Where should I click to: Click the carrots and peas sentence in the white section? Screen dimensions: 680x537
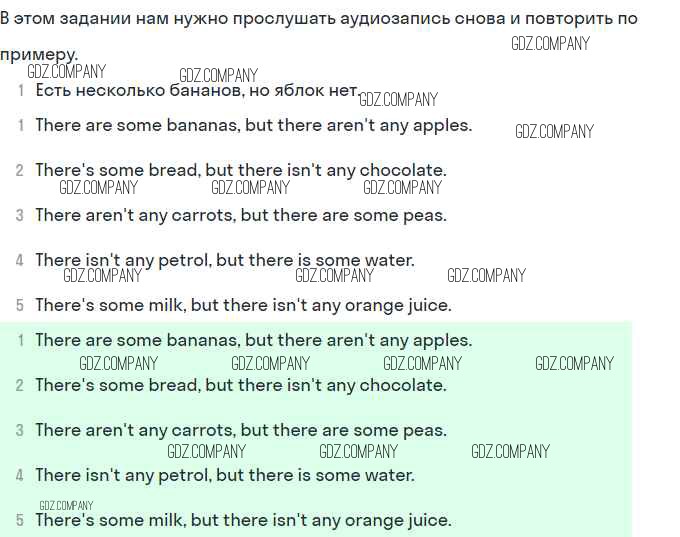pyautogui.click(x=240, y=215)
